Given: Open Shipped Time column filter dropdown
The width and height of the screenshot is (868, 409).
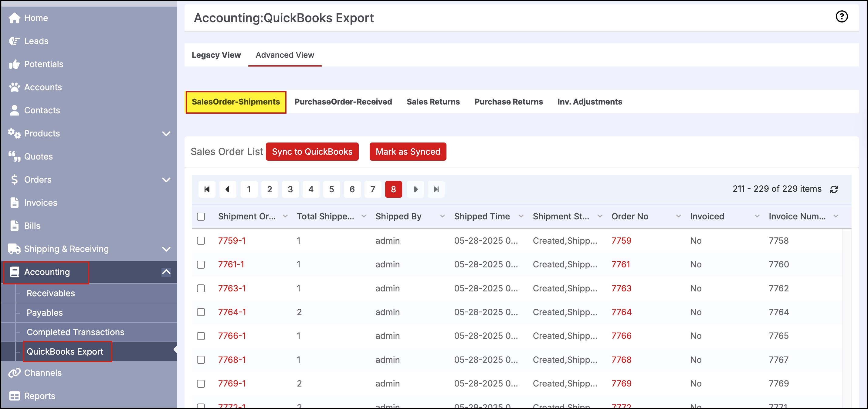Looking at the screenshot, I should point(521,216).
